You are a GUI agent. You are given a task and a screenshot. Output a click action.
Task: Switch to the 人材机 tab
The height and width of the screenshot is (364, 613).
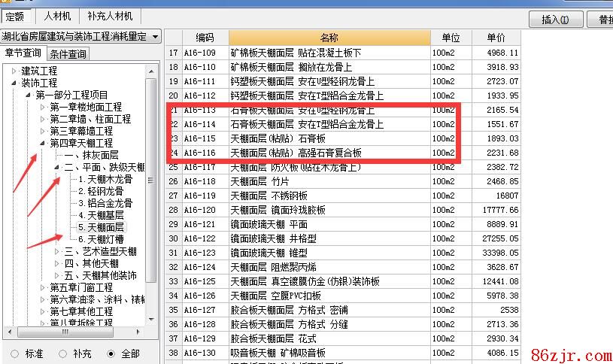57,15
